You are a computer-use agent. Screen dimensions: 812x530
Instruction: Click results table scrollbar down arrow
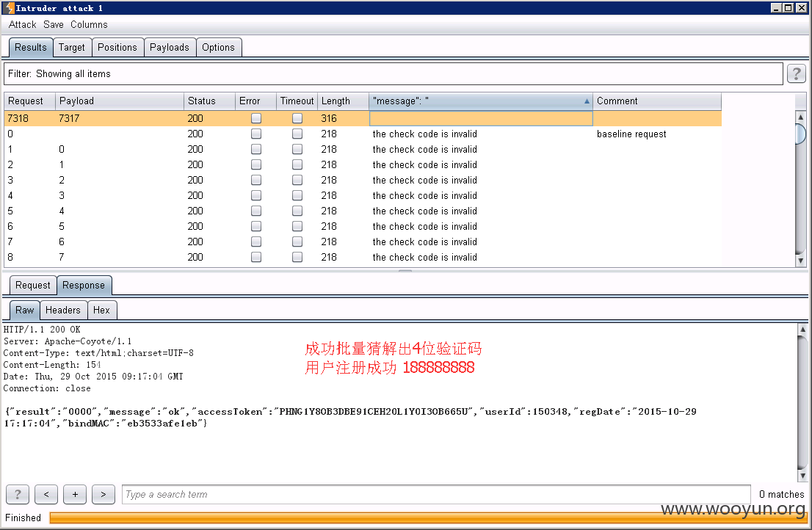[800, 261]
